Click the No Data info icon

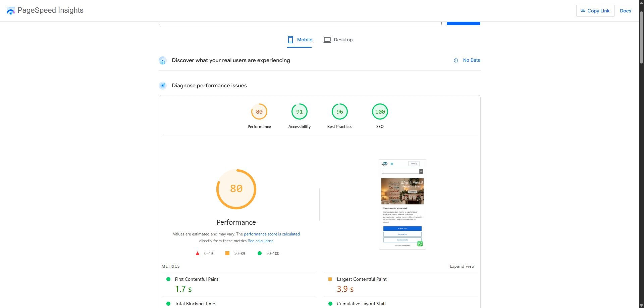pos(456,60)
